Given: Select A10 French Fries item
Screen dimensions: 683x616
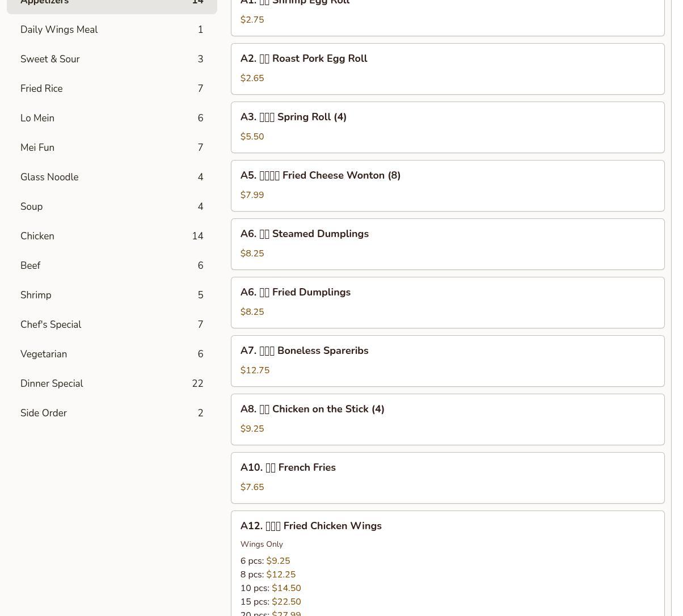Looking at the screenshot, I should tap(447, 478).
